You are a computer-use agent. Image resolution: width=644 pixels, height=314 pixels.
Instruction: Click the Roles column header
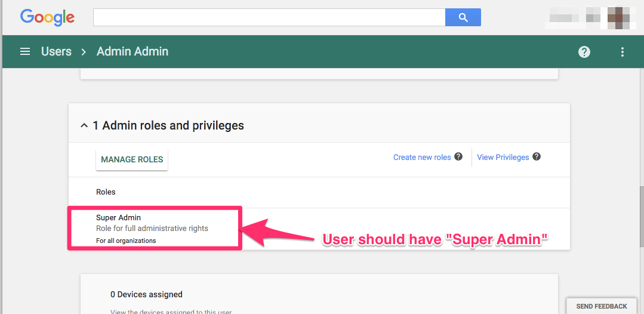(106, 192)
